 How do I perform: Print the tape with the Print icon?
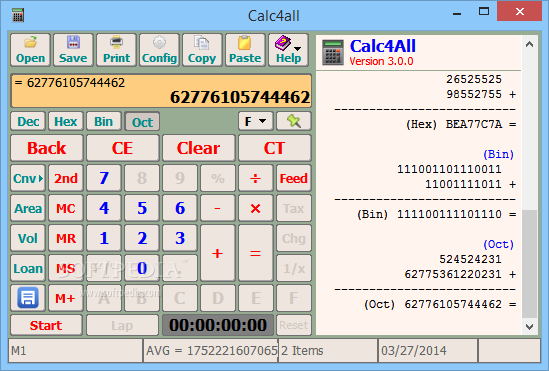pyautogui.click(x=116, y=50)
